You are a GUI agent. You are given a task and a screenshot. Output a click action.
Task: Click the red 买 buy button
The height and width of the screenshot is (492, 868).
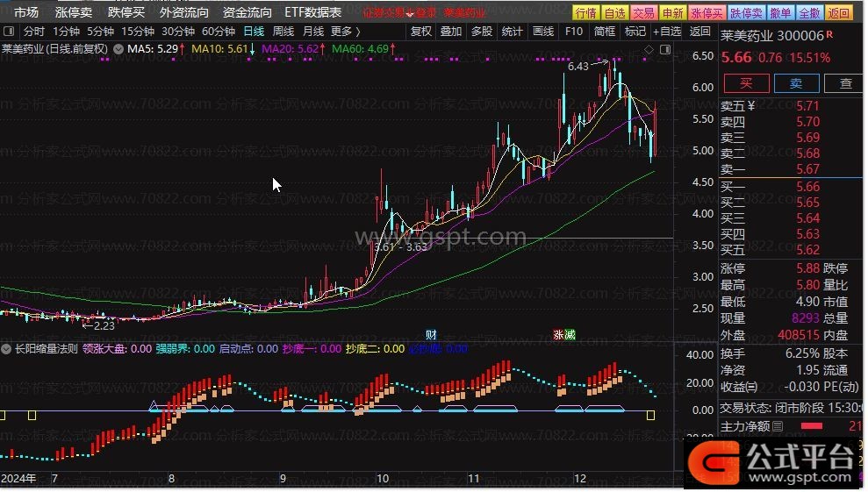pyautogui.click(x=746, y=83)
